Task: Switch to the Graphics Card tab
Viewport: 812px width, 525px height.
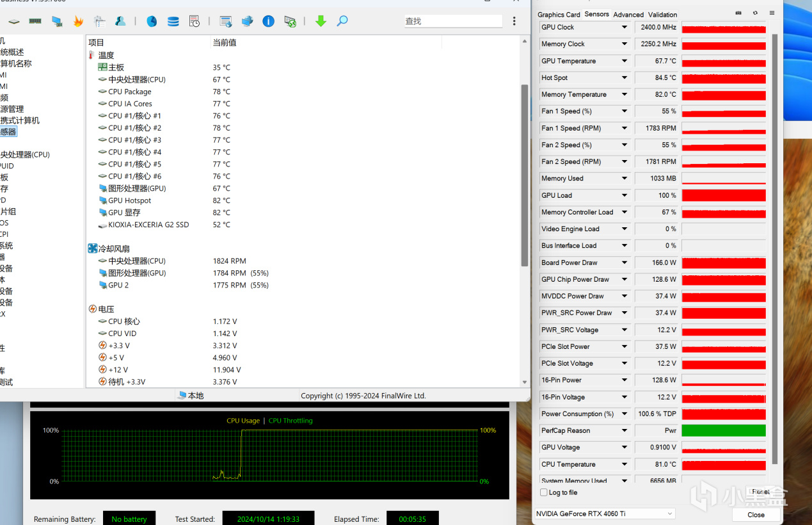Action: (559, 15)
